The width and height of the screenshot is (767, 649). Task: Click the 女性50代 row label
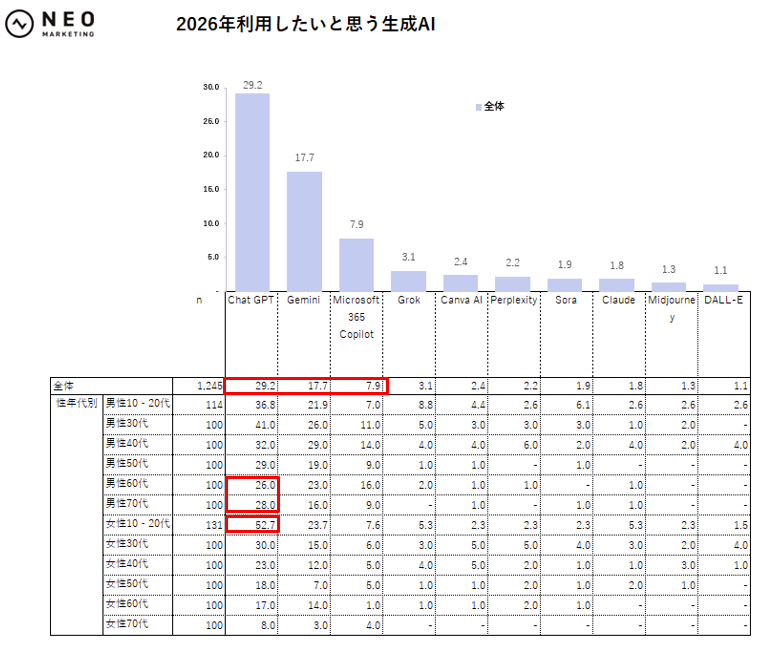pyautogui.click(x=127, y=583)
